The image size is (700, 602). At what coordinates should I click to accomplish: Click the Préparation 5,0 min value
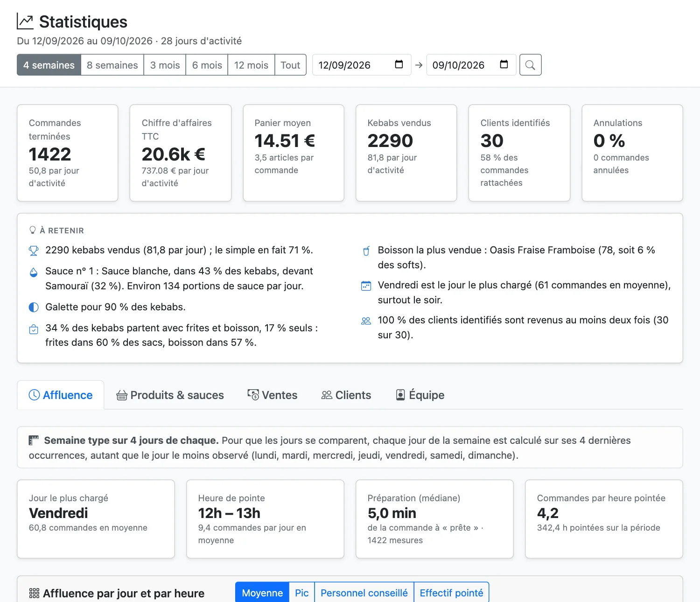click(x=392, y=513)
